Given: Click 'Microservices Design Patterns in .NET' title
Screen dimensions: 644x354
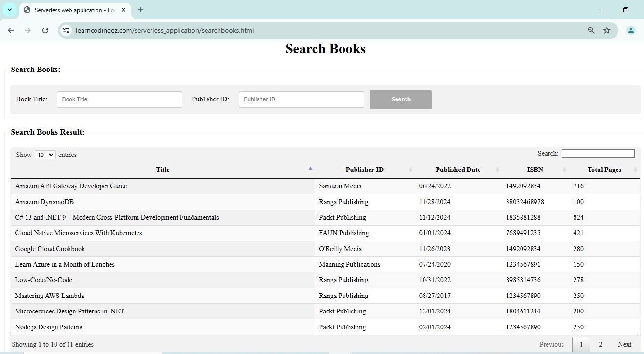Looking at the screenshot, I should [x=69, y=311].
